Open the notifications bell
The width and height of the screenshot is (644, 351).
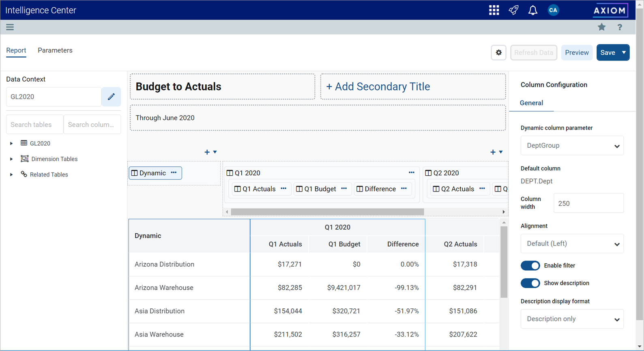pyautogui.click(x=533, y=10)
